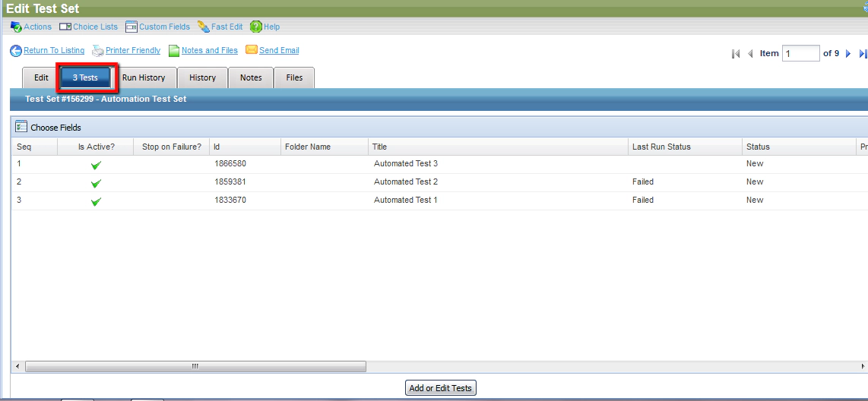Image resolution: width=868 pixels, height=401 pixels.
Task: Click the Fast Edit pencil icon
Action: pos(203,27)
